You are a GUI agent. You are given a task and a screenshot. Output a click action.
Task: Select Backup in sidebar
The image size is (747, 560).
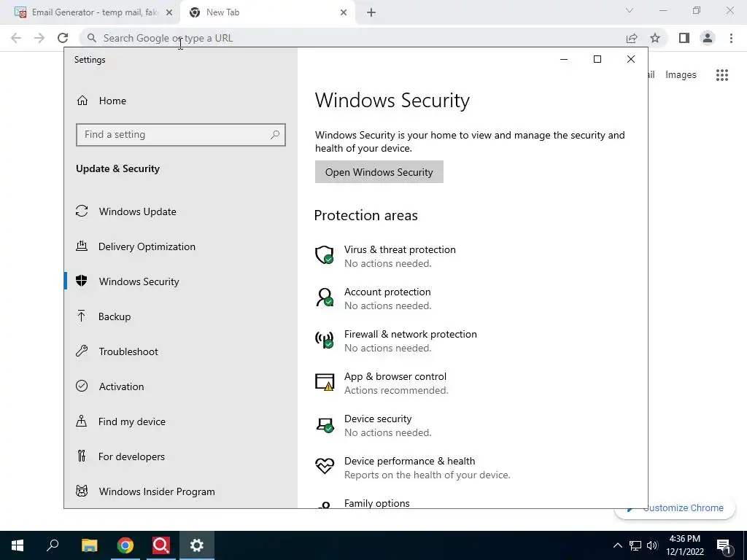tap(181, 316)
